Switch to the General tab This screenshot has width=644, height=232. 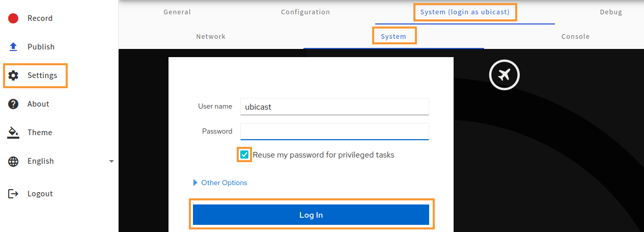[x=177, y=12]
